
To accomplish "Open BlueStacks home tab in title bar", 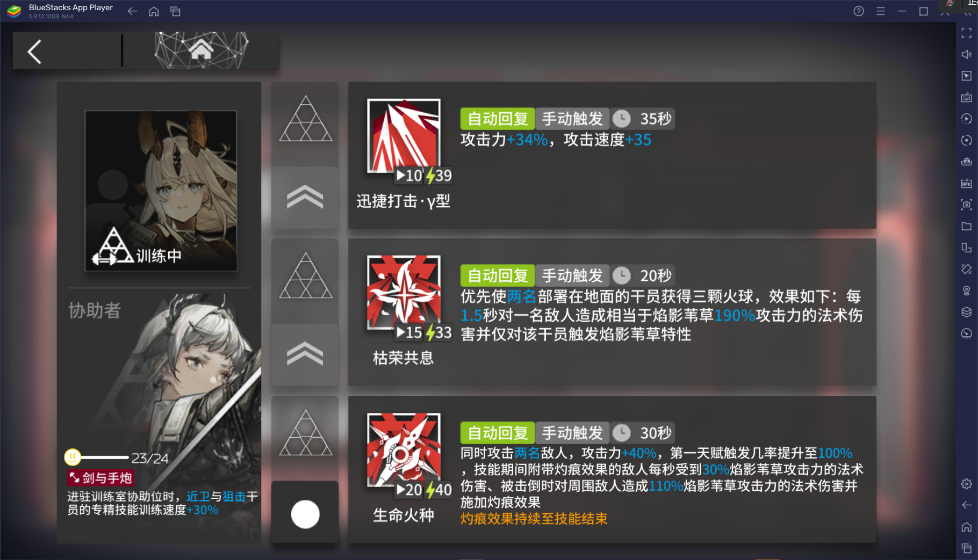I will coord(154,11).
